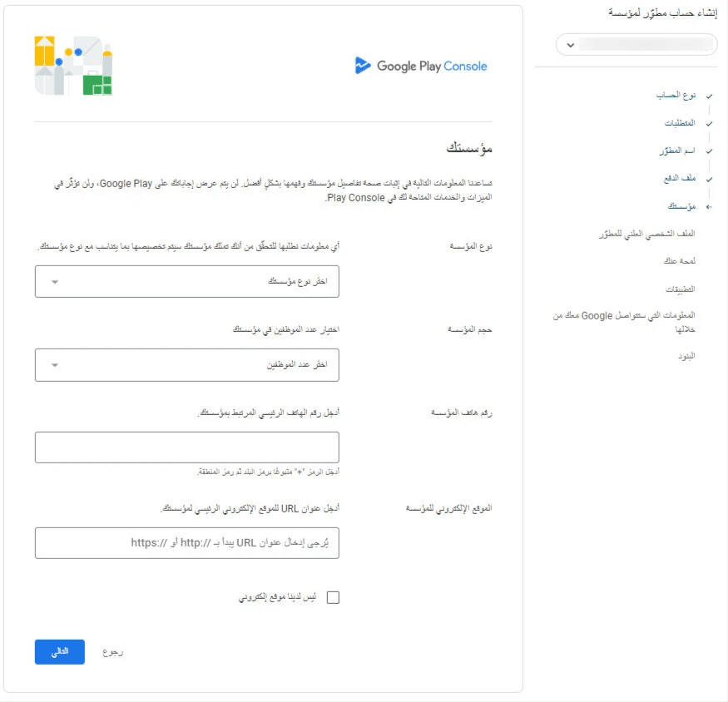
Task: Click the website URL input field
Action: (187, 542)
